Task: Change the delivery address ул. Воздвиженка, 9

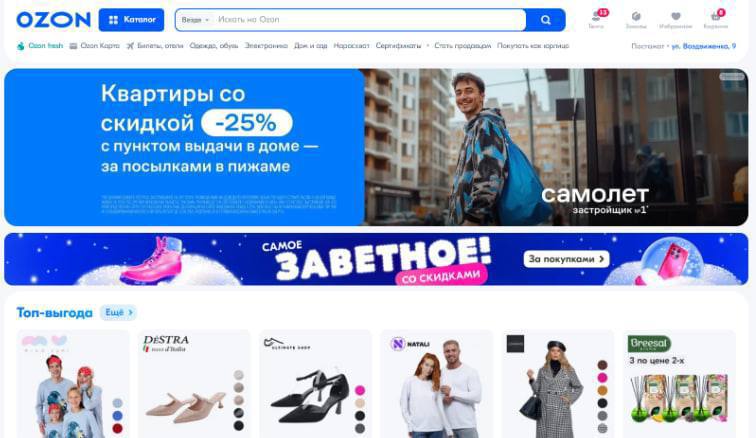Action: 703,46
